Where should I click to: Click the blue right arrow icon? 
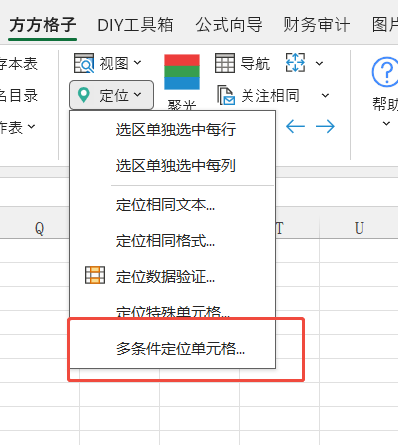point(325,126)
